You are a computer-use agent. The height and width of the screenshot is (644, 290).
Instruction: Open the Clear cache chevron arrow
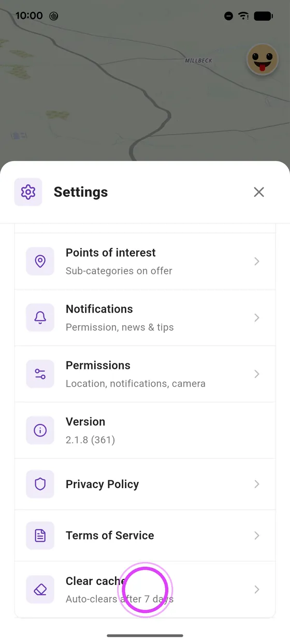(x=257, y=590)
